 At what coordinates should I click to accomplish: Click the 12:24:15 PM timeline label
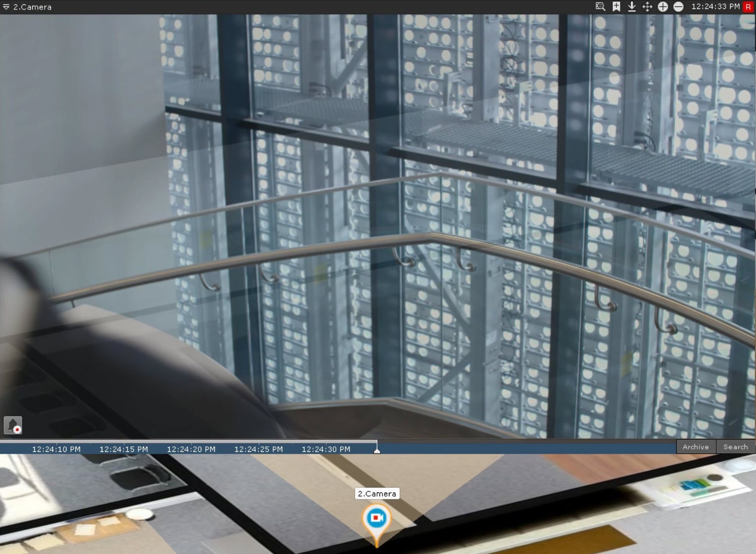click(x=124, y=449)
